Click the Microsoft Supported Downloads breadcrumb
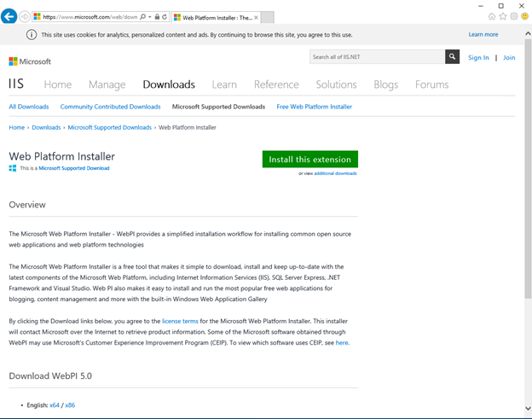532x419 pixels. click(x=110, y=127)
